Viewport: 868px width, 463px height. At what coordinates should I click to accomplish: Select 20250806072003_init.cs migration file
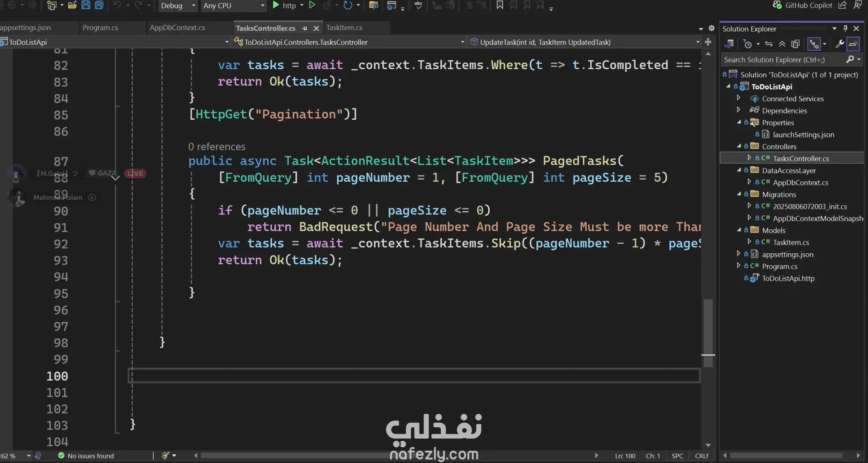tap(810, 206)
